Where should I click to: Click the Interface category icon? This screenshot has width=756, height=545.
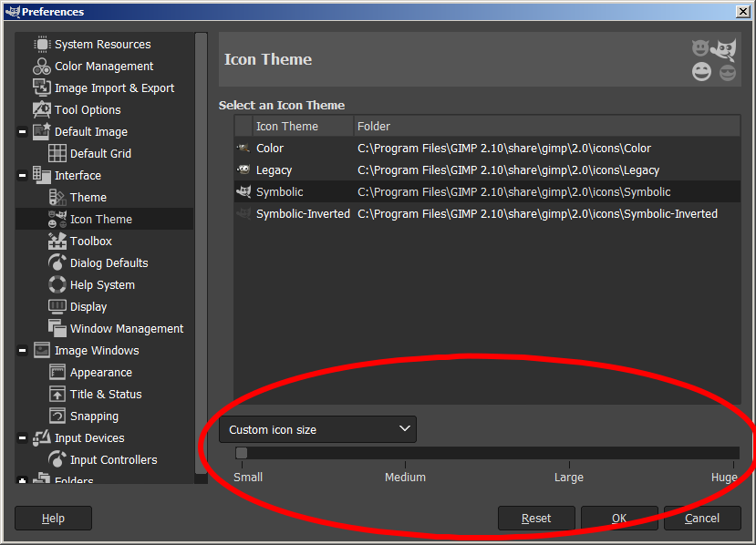[x=41, y=175]
